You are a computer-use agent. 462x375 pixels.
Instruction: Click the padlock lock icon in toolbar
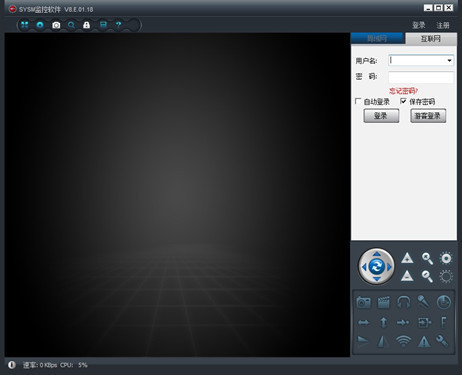[86, 25]
